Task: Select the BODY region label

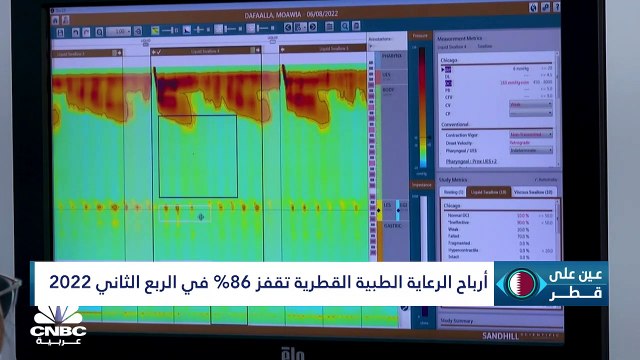Action: coord(388,89)
